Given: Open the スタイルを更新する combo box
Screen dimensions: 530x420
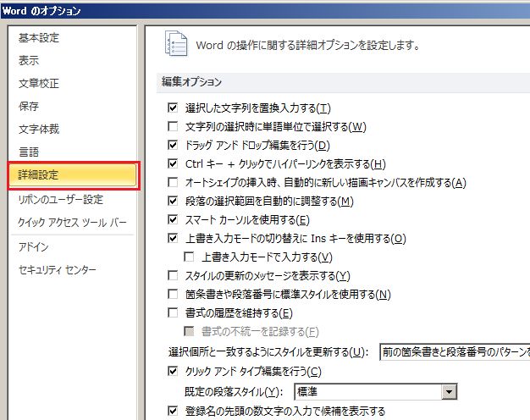Looking at the screenshot, I should pyautogui.click(x=455, y=352).
